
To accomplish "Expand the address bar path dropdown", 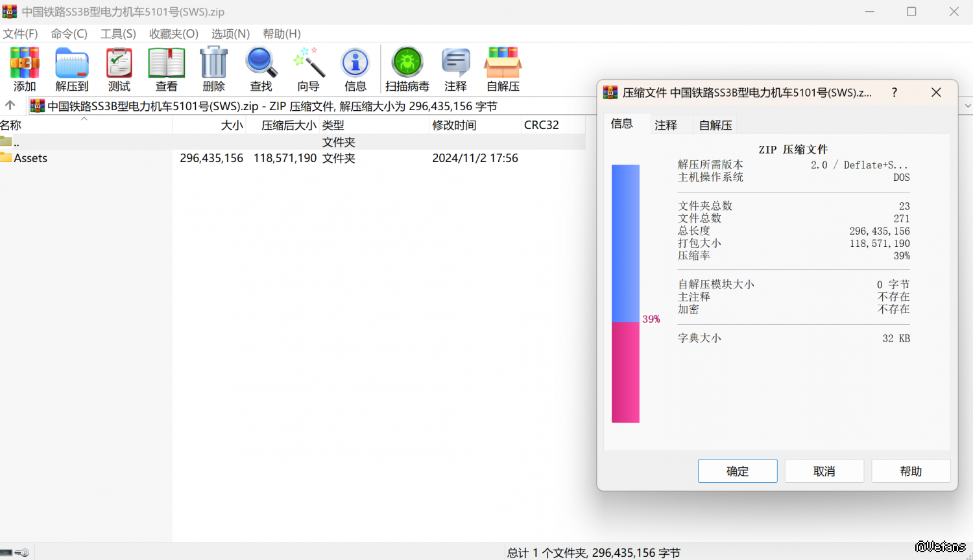I will pyautogui.click(x=967, y=106).
